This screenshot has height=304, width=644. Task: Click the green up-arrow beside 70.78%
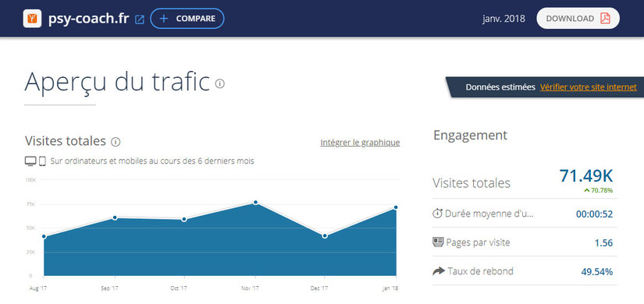coord(587,190)
